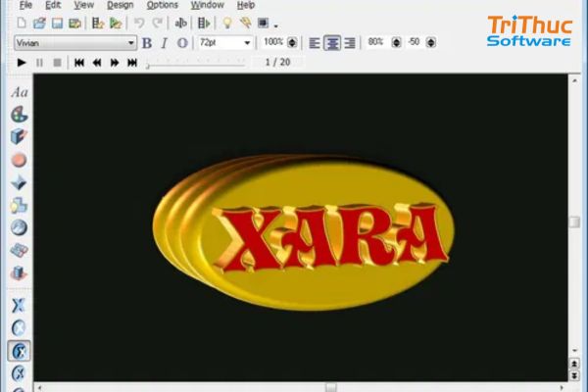The height and width of the screenshot is (392, 588).
Task: Click the Redo arrow icon
Action: click(157, 24)
